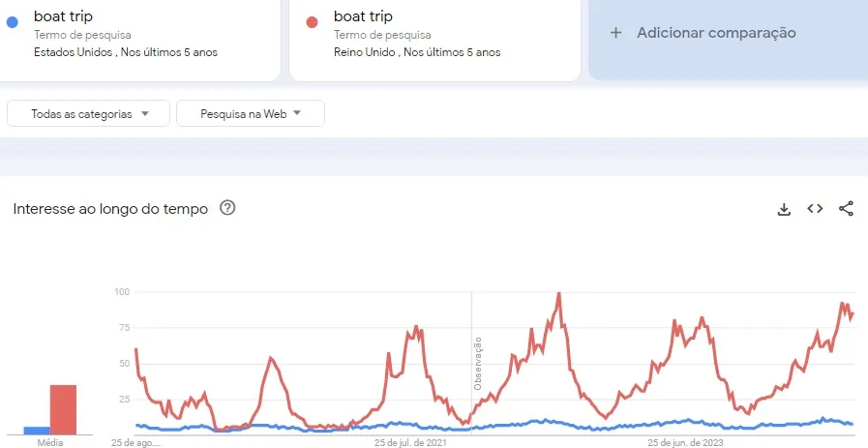Click the blue dot of first term
This screenshot has width=868, height=448.
[x=13, y=23]
